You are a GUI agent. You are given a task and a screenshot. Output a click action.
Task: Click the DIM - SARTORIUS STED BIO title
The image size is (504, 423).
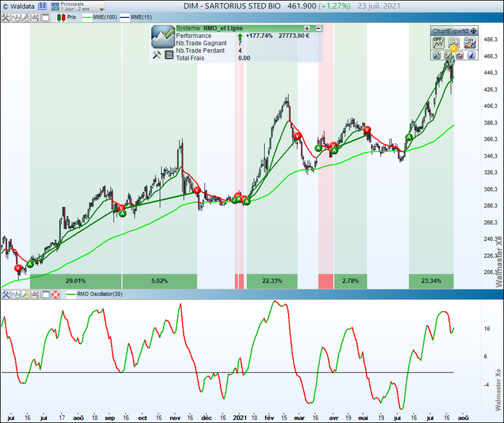(232, 6)
